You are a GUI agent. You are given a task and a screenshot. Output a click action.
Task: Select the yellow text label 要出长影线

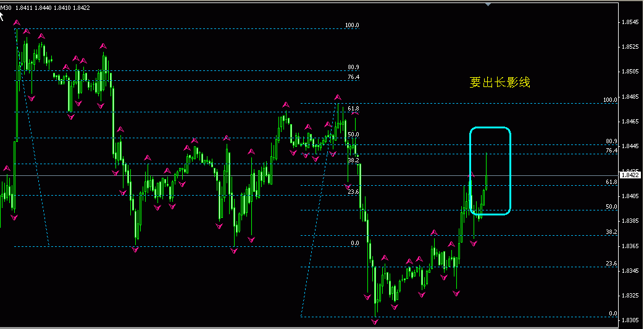pos(500,83)
